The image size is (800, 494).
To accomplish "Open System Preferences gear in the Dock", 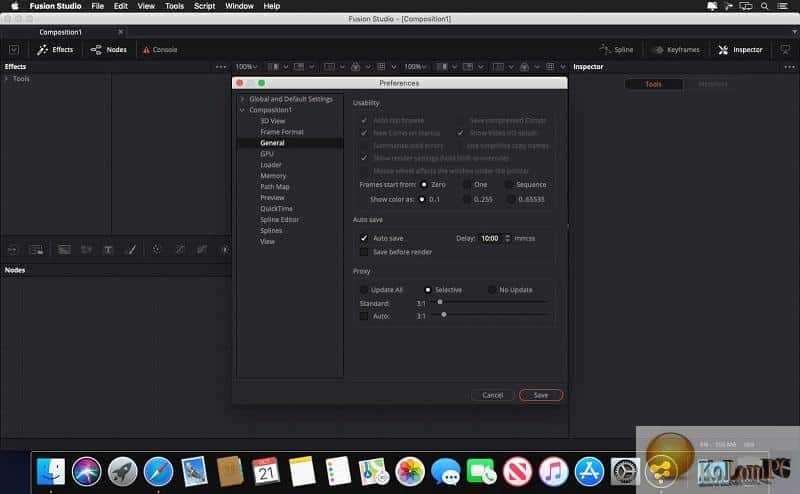I will click(x=625, y=471).
